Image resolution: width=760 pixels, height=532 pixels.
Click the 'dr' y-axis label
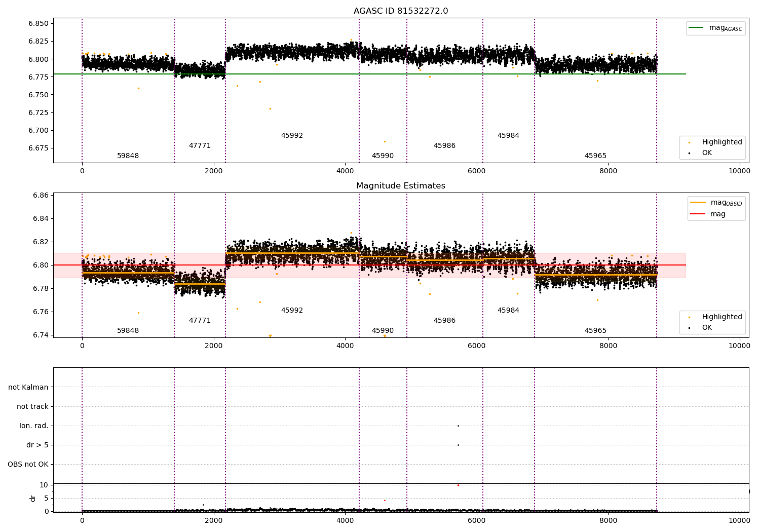(33, 498)
